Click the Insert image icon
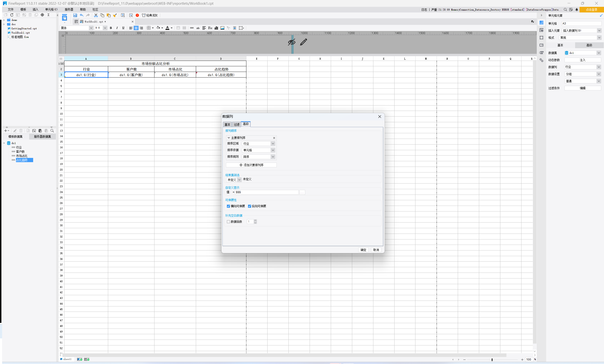Viewport: 604px width, 364px height. [x=222, y=28]
